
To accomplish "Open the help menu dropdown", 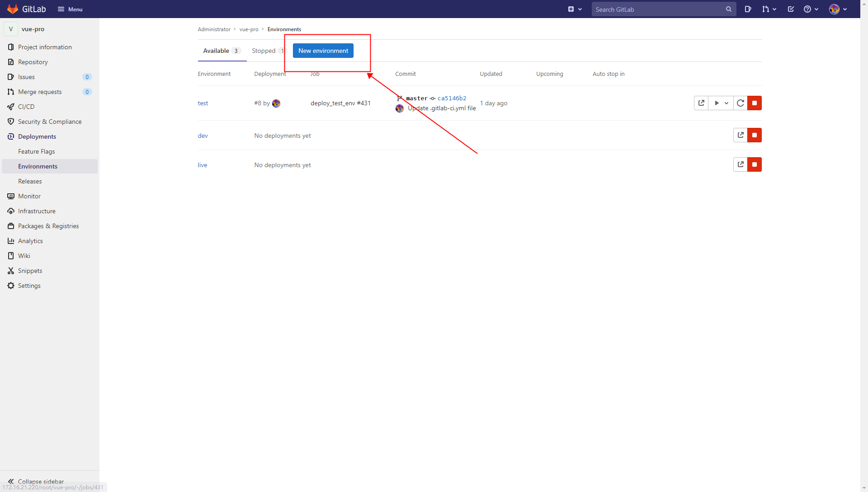I will pos(811,9).
